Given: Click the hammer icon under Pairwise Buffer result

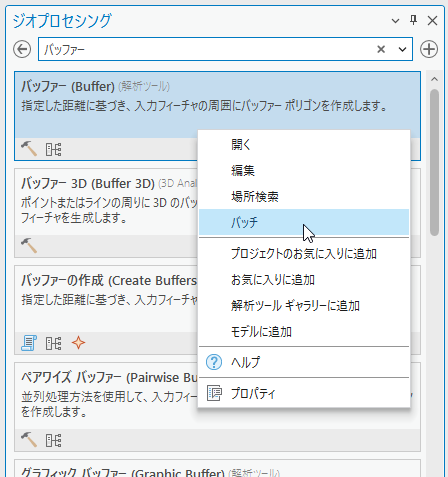Looking at the screenshot, I should [29, 440].
